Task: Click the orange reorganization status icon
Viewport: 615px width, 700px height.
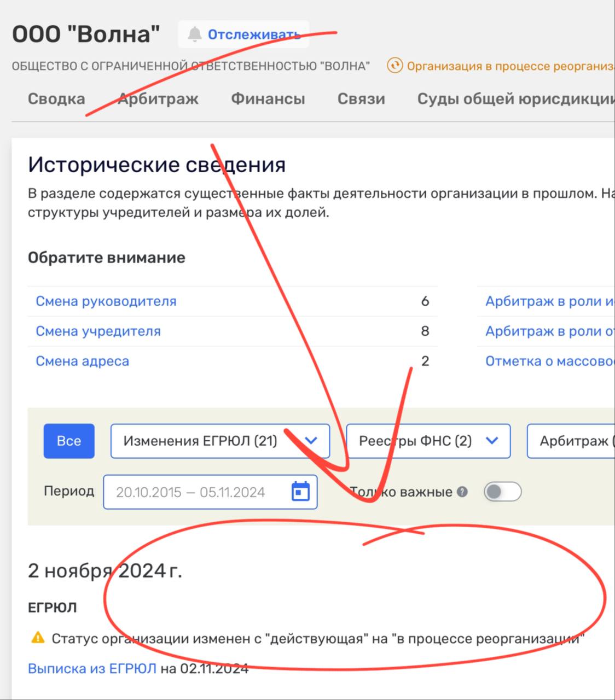Action: pos(394,66)
